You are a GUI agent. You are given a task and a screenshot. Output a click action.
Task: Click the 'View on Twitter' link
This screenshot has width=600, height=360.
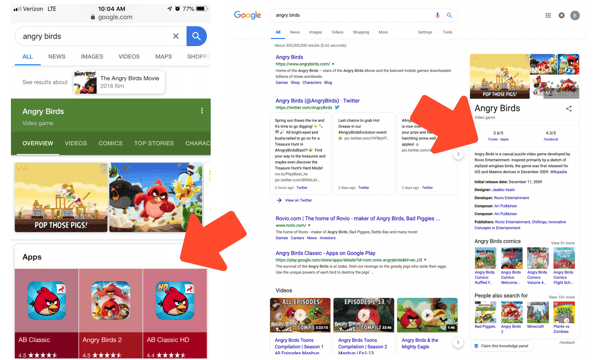(298, 200)
